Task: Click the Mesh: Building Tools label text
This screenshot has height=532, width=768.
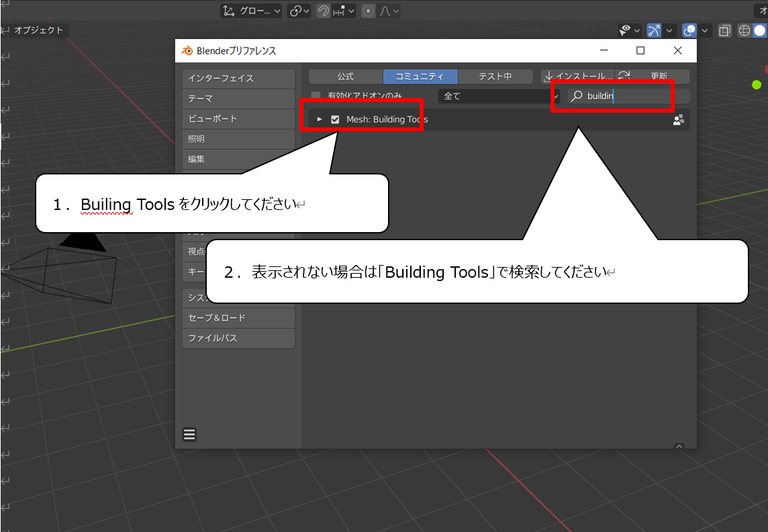Action: click(x=387, y=119)
